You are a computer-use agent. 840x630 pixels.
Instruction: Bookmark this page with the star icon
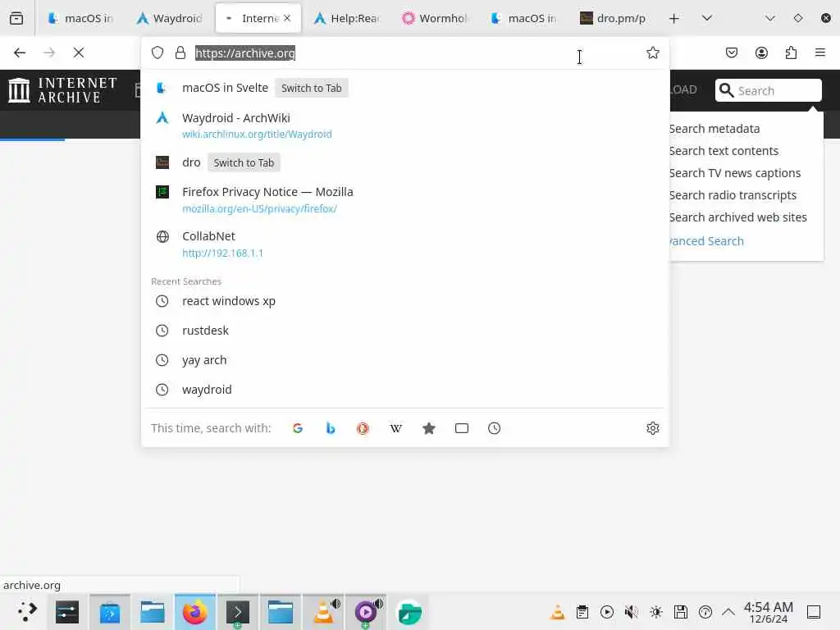click(652, 52)
